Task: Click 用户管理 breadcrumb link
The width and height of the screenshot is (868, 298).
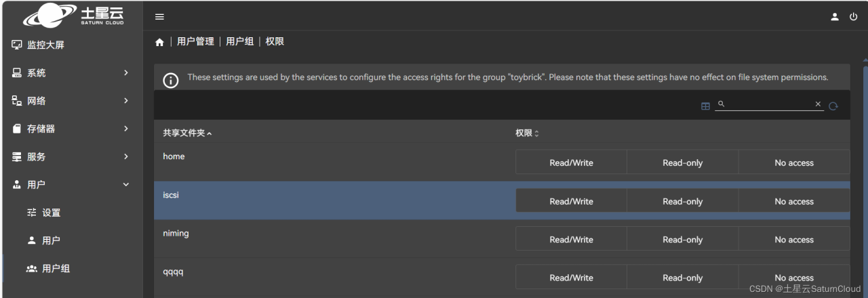Action: (x=195, y=42)
